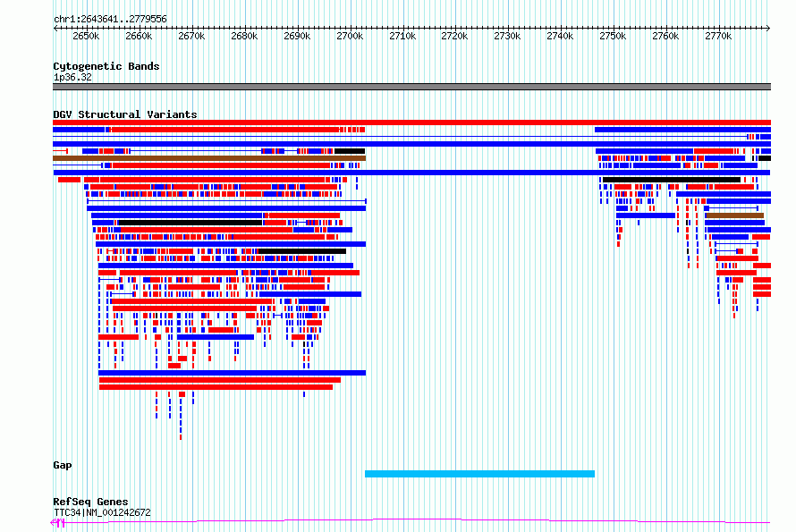Open the Cytogenetic Bands track title

coord(106,66)
